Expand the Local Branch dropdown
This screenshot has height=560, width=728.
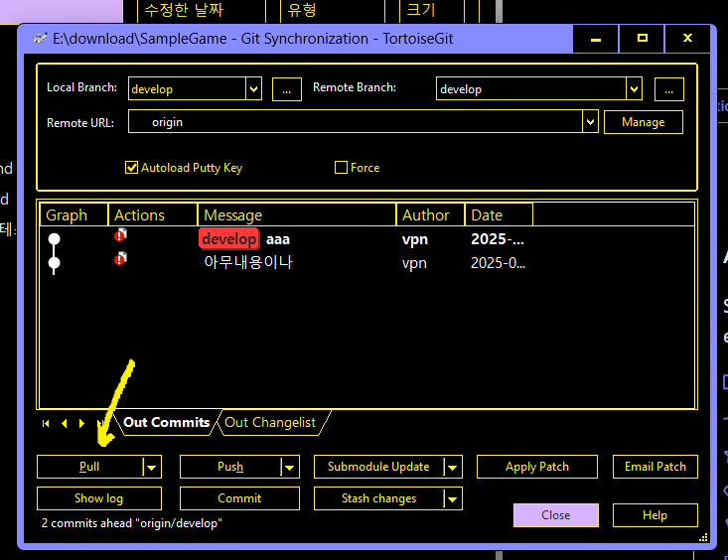pos(253,88)
